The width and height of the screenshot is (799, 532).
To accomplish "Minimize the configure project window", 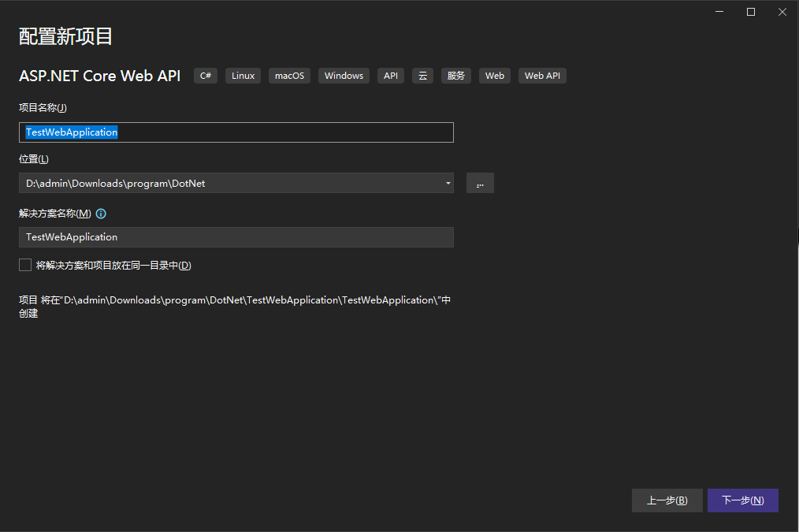I will coord(719,12).
